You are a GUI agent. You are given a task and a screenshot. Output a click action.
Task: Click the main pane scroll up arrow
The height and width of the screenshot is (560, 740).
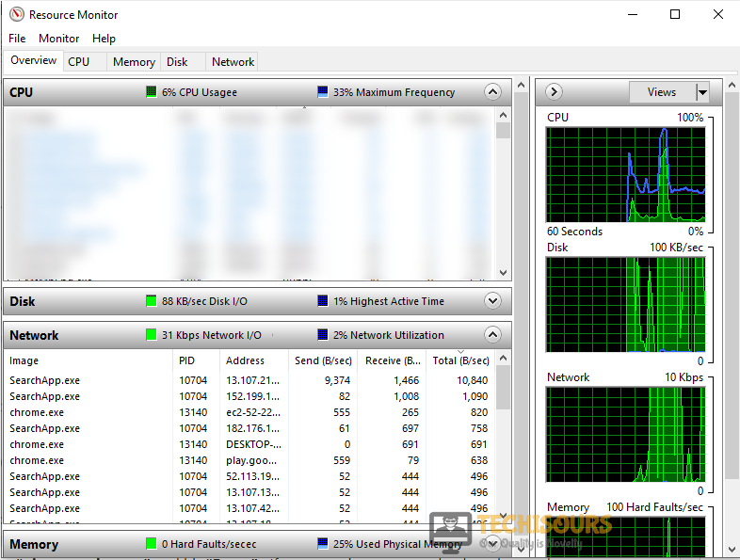tap(521, 85)
